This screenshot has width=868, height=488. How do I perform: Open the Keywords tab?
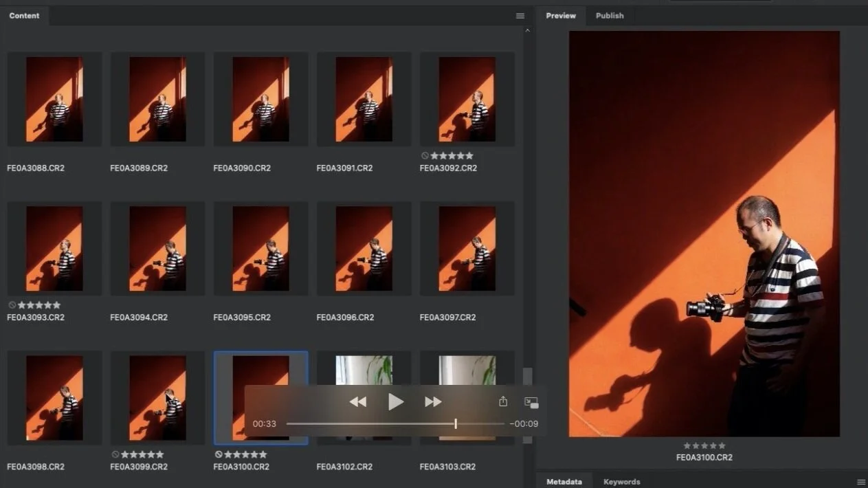click(621, 481)
